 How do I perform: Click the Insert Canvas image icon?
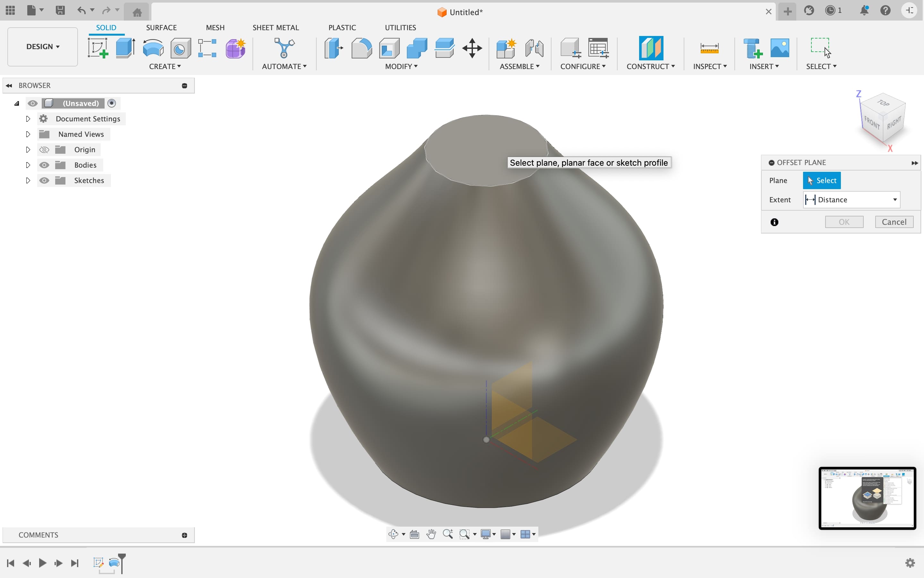(780, 48)
